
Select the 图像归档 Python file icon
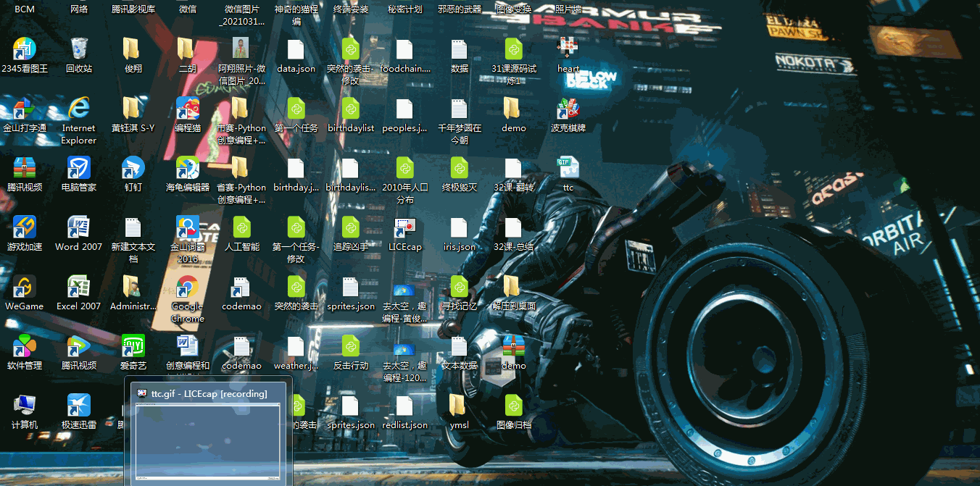(x=514, y=406)
